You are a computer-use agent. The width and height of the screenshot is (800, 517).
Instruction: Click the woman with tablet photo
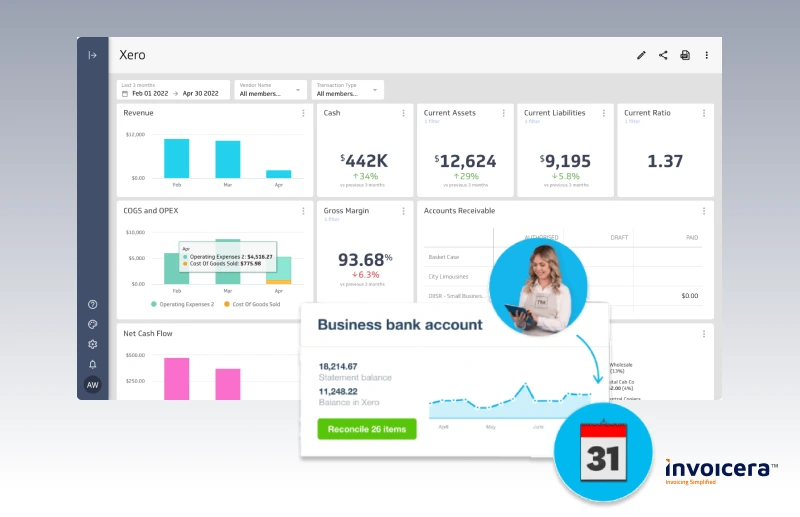(538, 287)
